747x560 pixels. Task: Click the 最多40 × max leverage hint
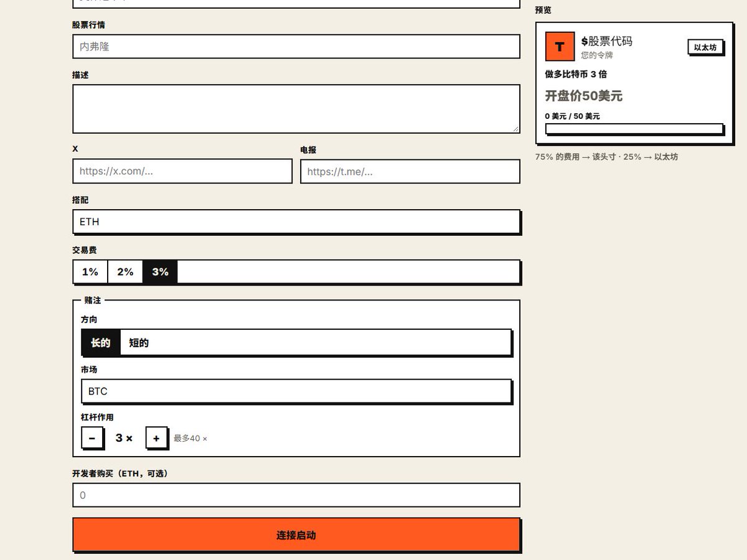(190, 439)
